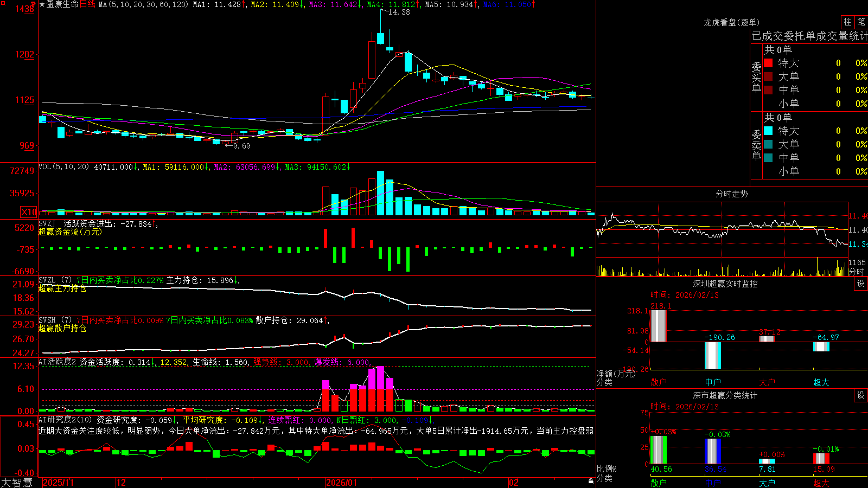Select the 2026/01 date marker on timeline
868x488 pixels.
[x=342, y=483]
